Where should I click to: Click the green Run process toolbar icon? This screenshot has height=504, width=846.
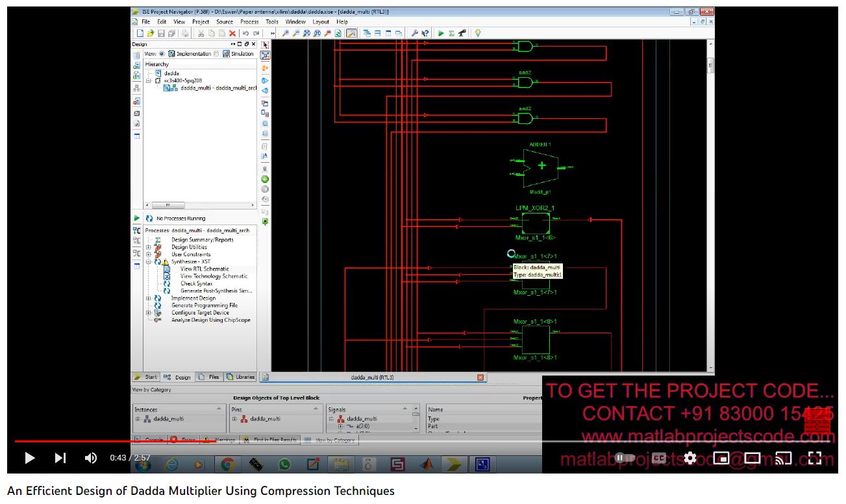click(x=441, y=33)
